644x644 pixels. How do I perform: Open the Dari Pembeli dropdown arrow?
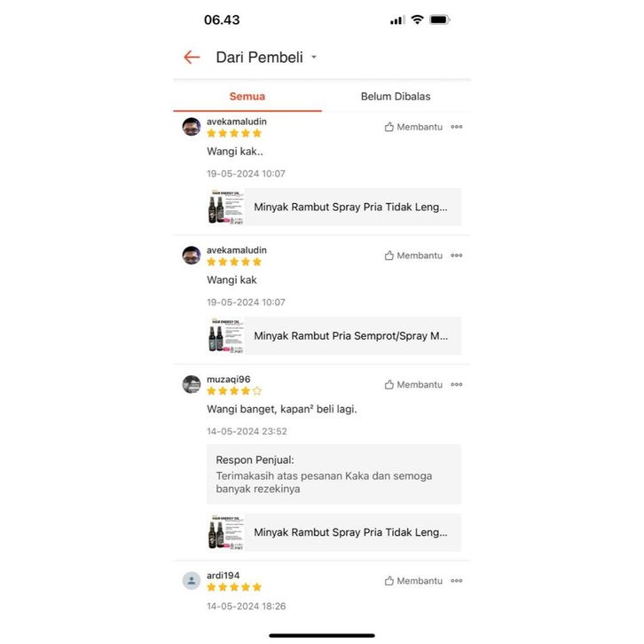314,57
